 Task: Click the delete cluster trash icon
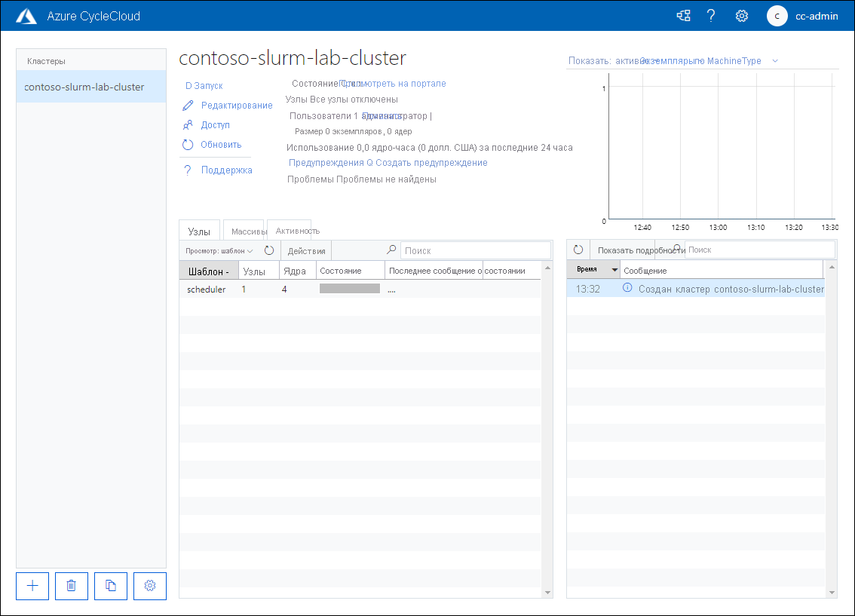[71, 586]
